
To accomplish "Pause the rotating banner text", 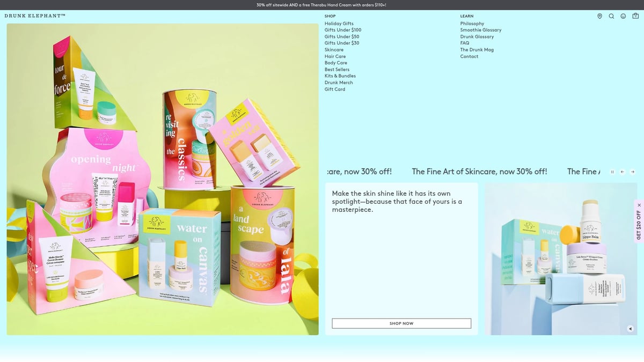I will (612, 172).
